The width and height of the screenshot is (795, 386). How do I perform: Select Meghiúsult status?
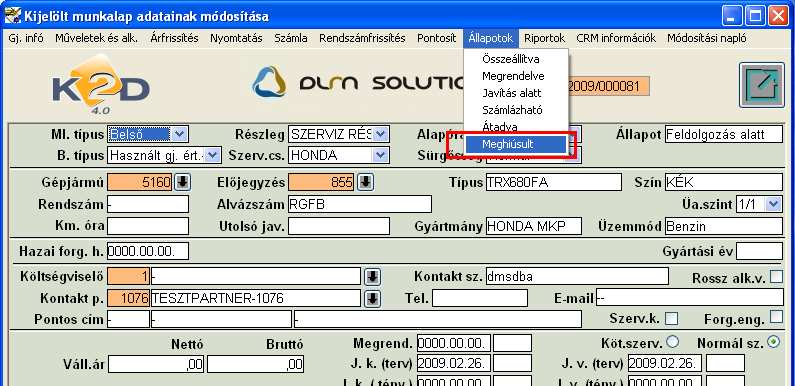[x=516, y=144]
